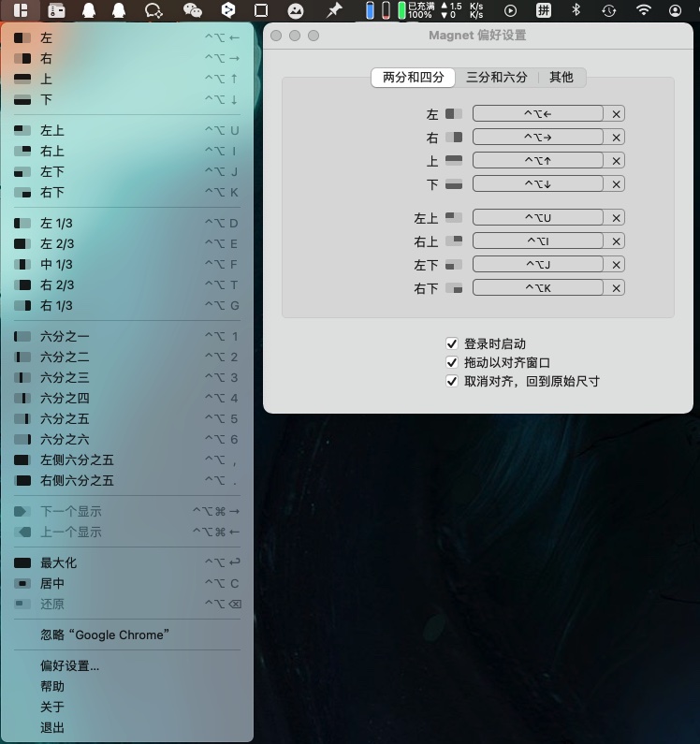
Task: Select 左 in the Magnet menu
Action: (126, 37)
